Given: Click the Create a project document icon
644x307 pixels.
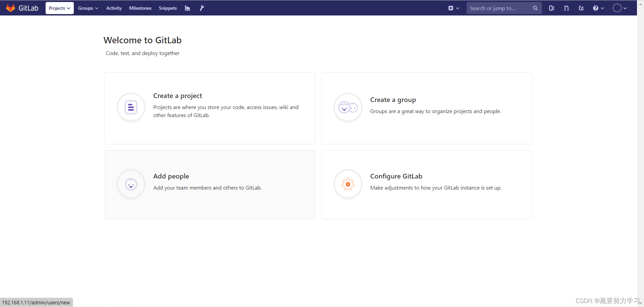Looking at the screenshot, I should [131, 107].
